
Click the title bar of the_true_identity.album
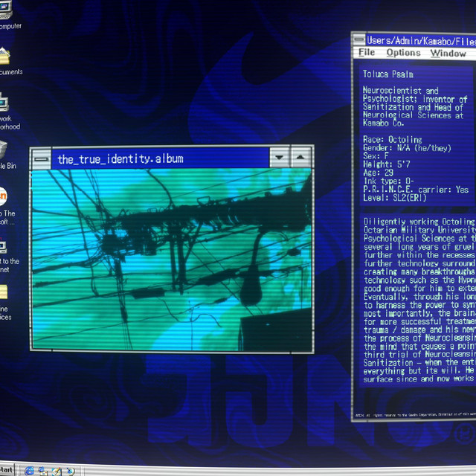click(161, 158)
